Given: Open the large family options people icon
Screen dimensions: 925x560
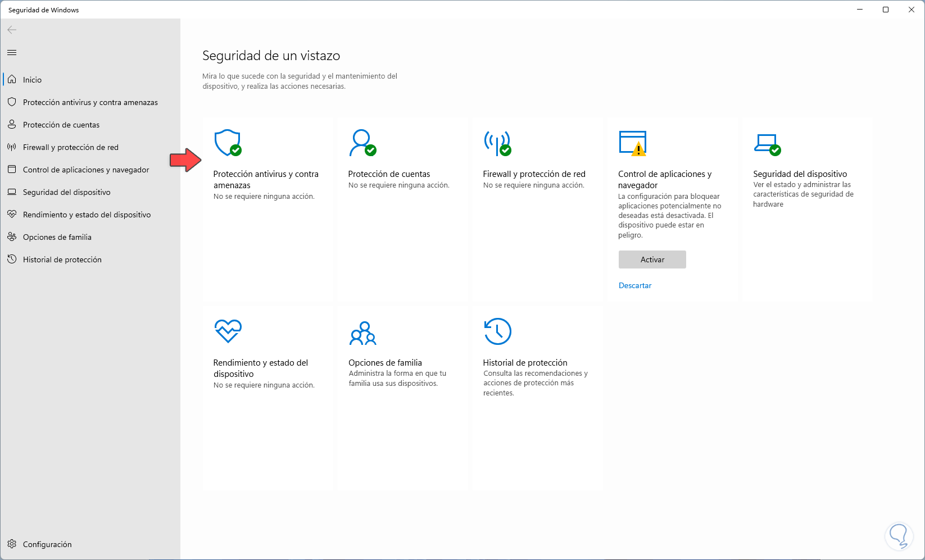Looking at the screenshot, I should (x=363, y=333).
